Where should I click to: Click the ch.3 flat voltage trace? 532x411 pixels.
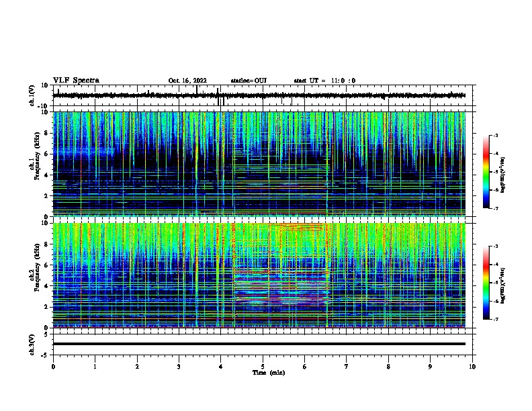click(259, 344)
